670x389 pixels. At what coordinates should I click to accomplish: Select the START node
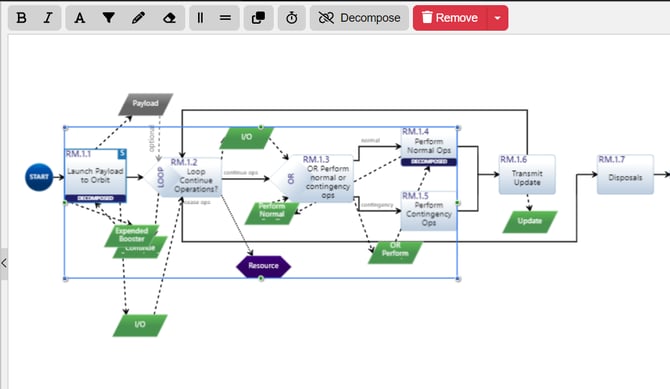(x=39, y=177)
